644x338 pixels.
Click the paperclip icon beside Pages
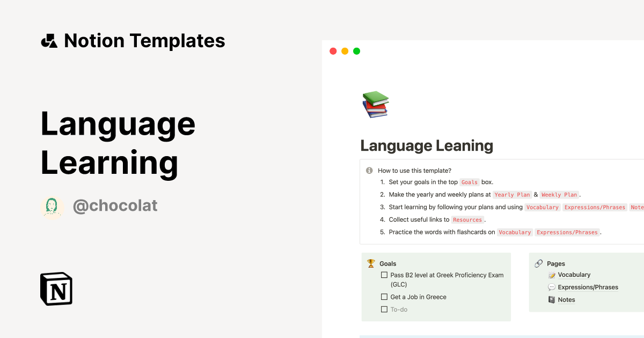pos(539,263)
